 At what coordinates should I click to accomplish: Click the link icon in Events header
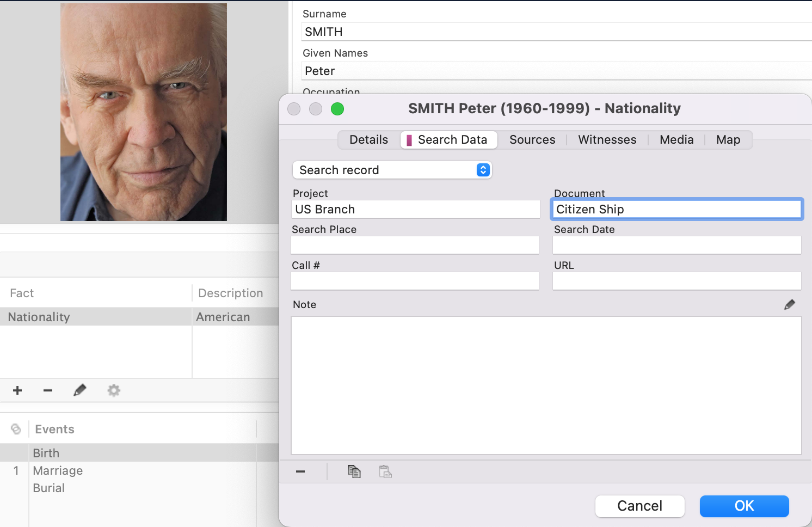pyautogui.click(x=16, y=429)
